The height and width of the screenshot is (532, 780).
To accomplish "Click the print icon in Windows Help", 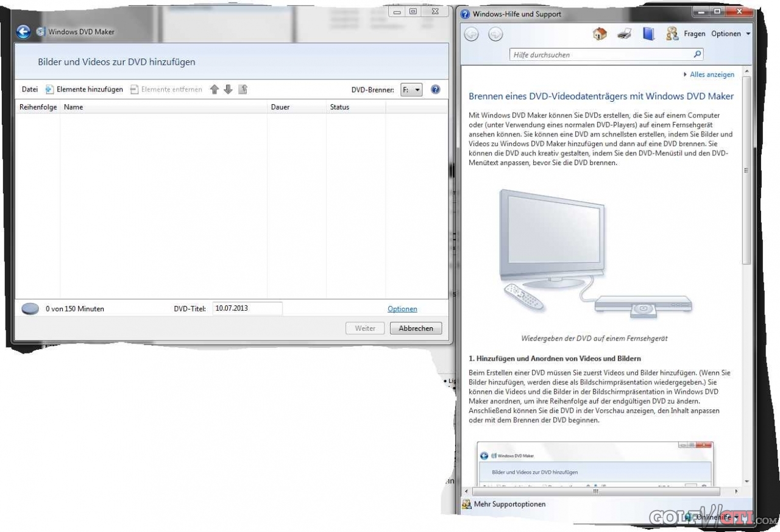I will (x=624, y=34).
